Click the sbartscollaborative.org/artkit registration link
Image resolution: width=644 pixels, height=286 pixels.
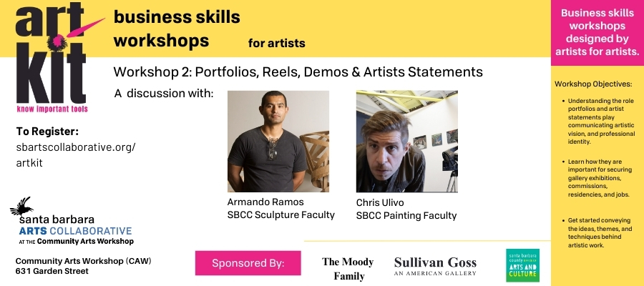tap(75, 156)
